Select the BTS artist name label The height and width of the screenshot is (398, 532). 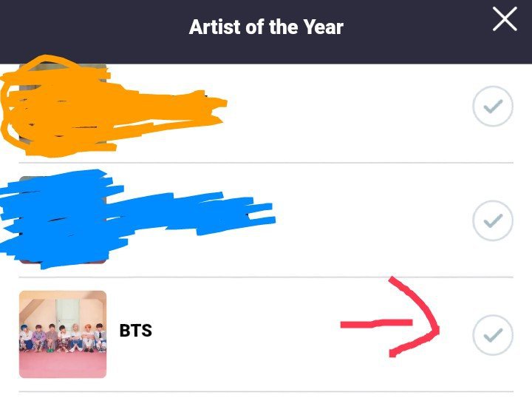(136, 331)
